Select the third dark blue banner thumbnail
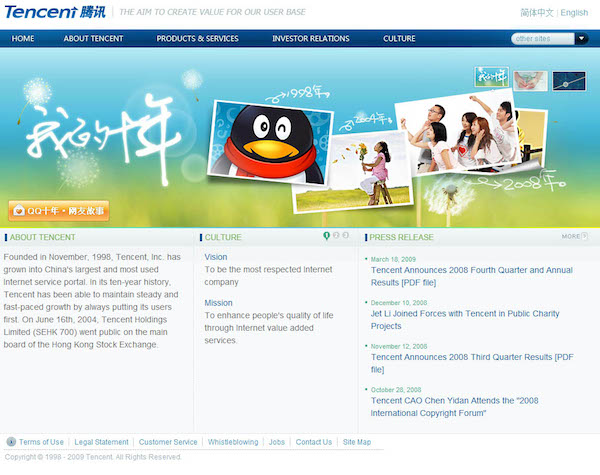The image size is (600, 475). pos(569,80)
